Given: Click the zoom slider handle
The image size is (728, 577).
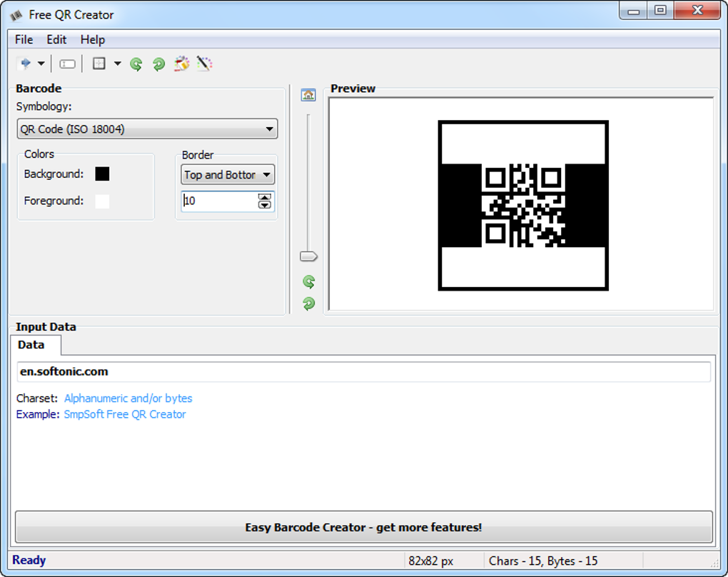Looking at the screenshot, I should (309, 256).
